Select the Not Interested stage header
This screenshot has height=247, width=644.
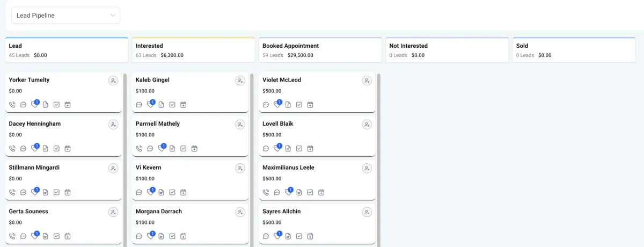(x=447, y=50)
